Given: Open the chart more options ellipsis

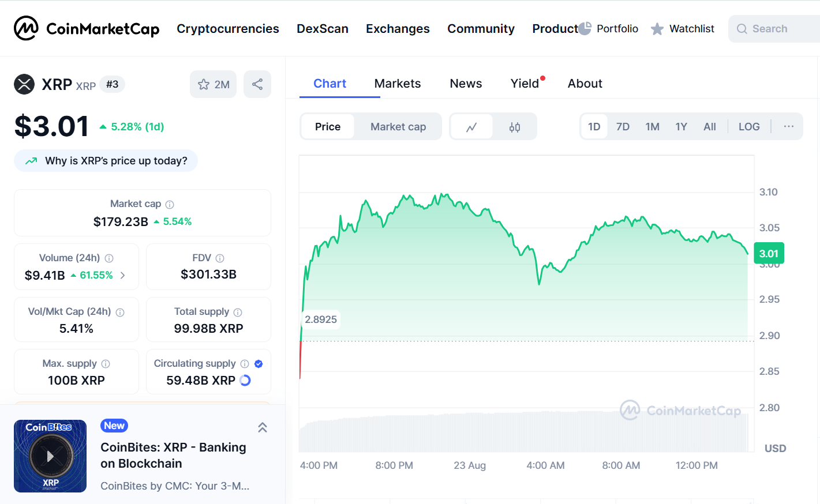Looking at the screenshot, I should coord(788,126).
